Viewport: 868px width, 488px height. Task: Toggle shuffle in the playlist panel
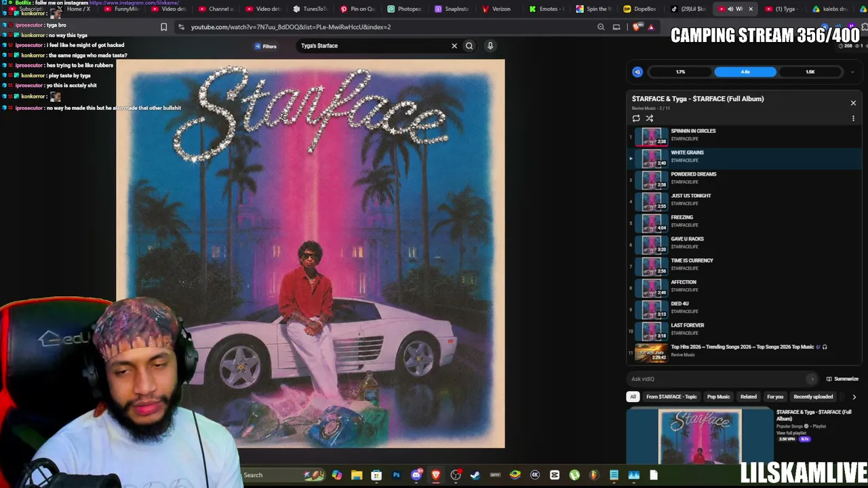point(649,118)
